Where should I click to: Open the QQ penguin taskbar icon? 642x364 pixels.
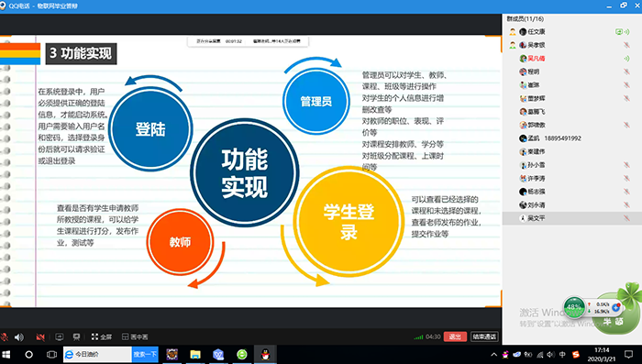[265, 354]
